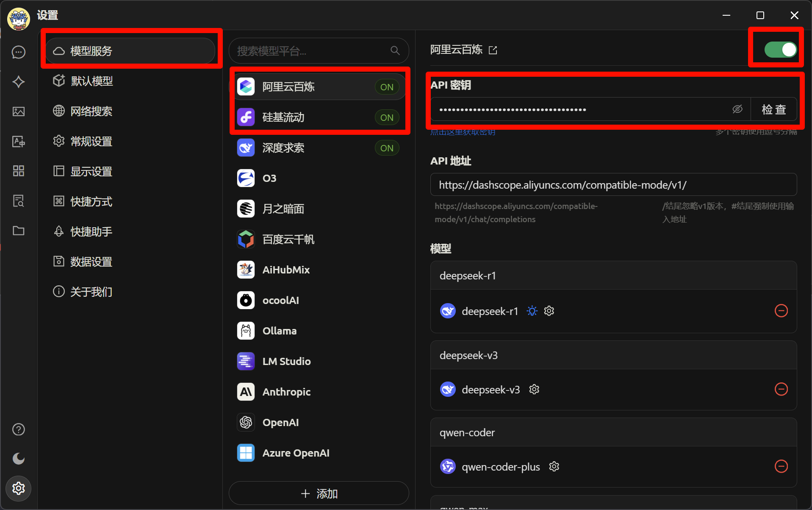Show the API key with eye icon
Image resolution: width=812 pixels, height=510 pixels.
(x=737, y=109)
